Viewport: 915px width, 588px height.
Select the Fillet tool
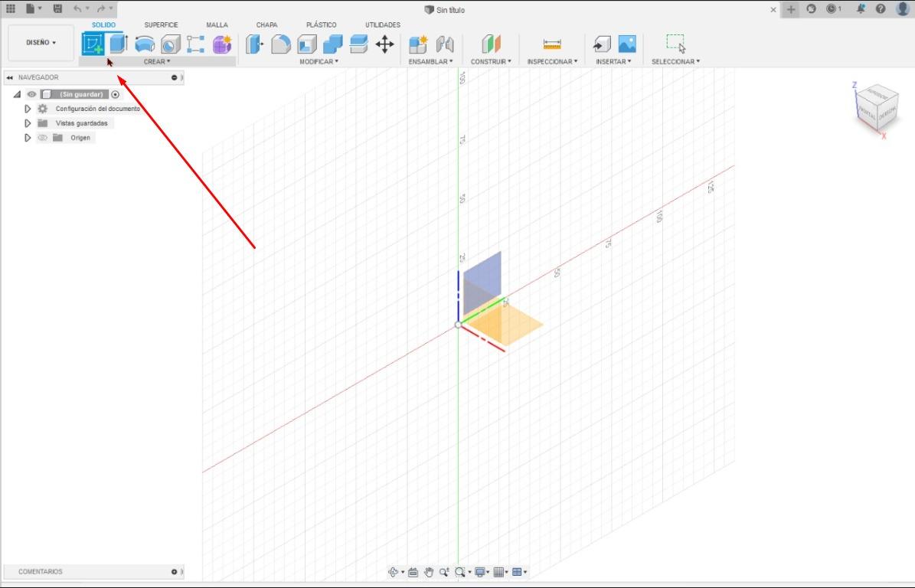coord(281,44)
